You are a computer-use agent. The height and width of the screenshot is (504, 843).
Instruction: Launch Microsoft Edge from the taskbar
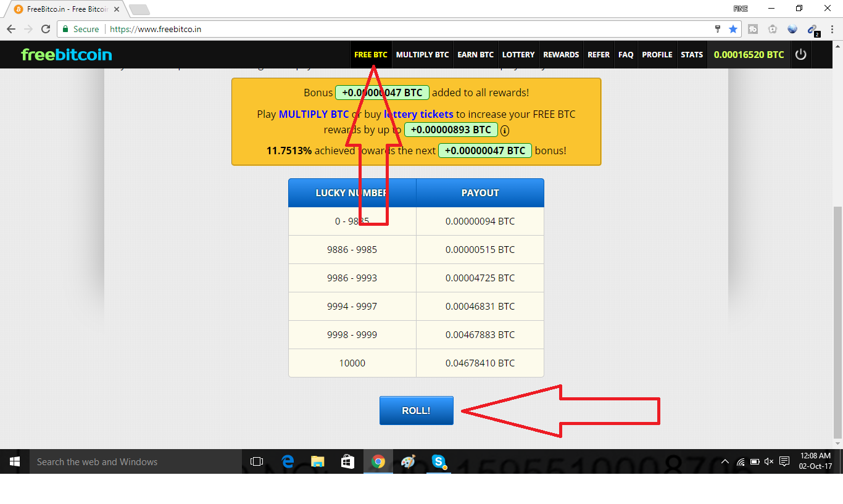288,461
